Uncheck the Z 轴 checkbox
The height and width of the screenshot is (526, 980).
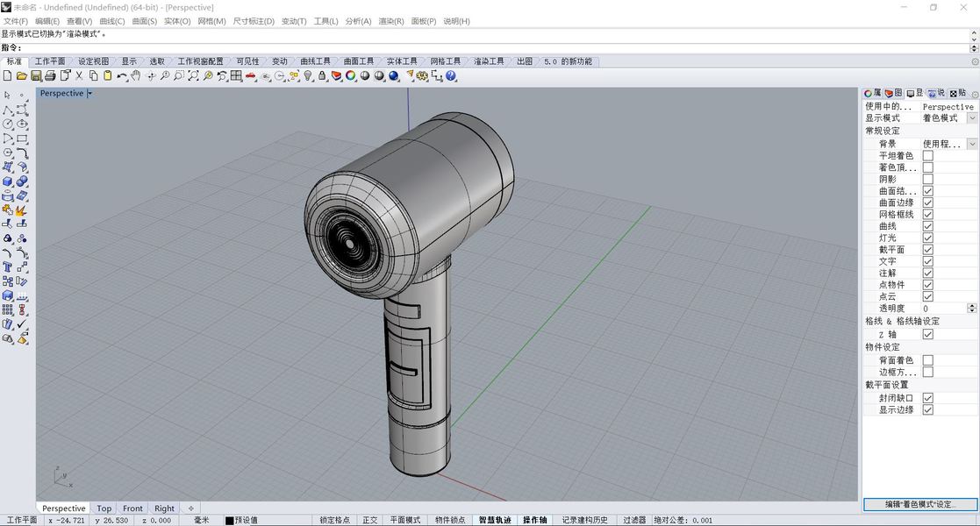[x=928, y=334]
